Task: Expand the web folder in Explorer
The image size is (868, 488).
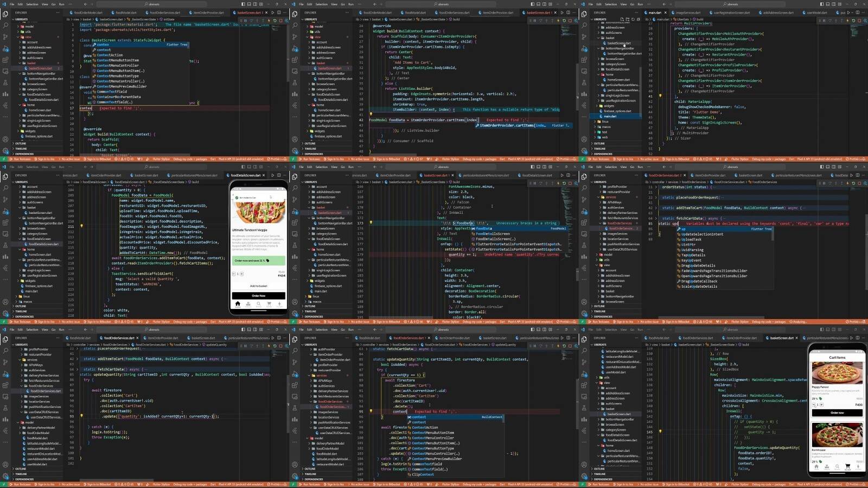Action: [x=605, y=137]
